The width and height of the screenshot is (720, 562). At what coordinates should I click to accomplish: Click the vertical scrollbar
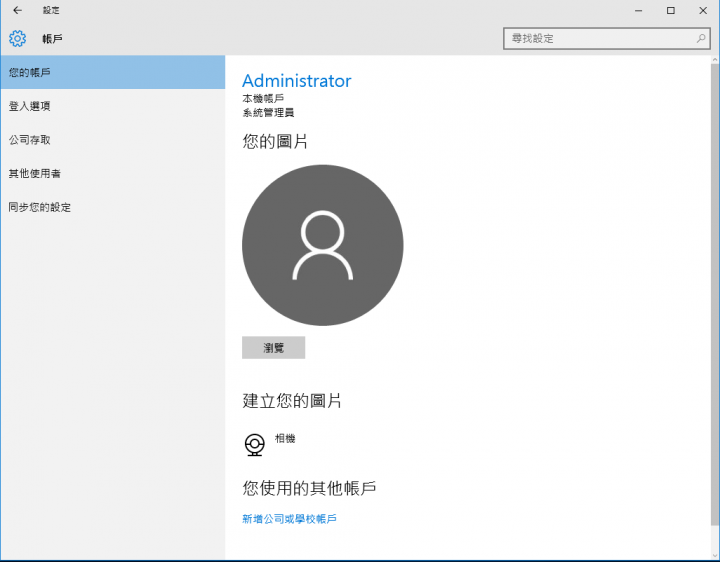(x=715, y=294)
